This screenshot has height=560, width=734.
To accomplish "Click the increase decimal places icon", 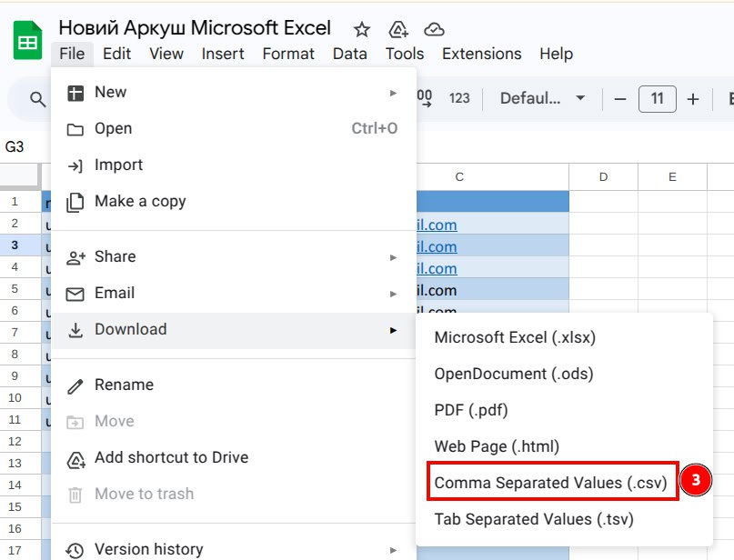I will pyautogui.click(x=424, y=98).
